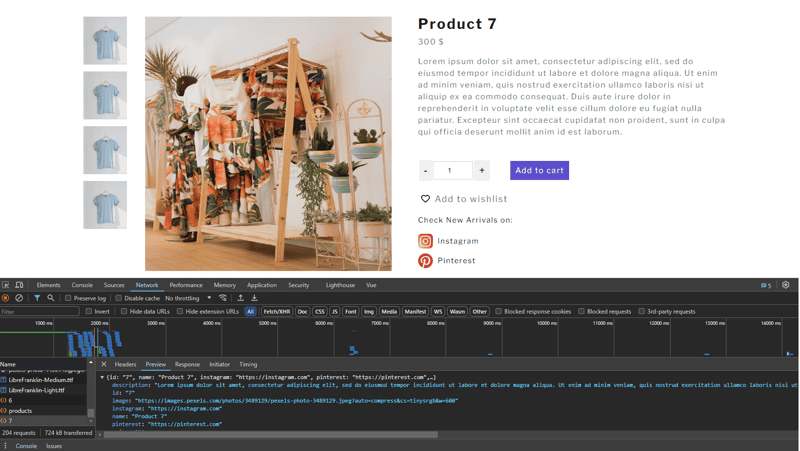Image resolution: width=800 pixels, height=451 pixels.
Task: Open the Console drawer tab
Action: click(x=26, y=446)
